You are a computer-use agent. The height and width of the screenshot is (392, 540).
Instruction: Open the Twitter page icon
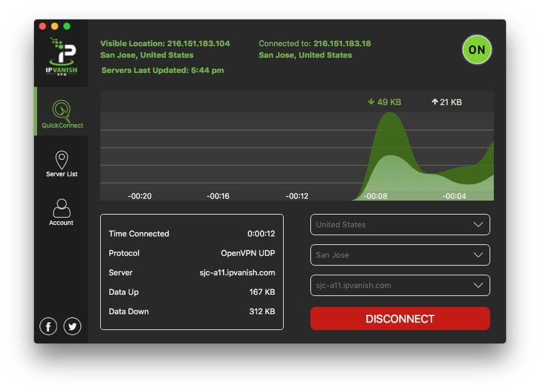click(72, 326)
